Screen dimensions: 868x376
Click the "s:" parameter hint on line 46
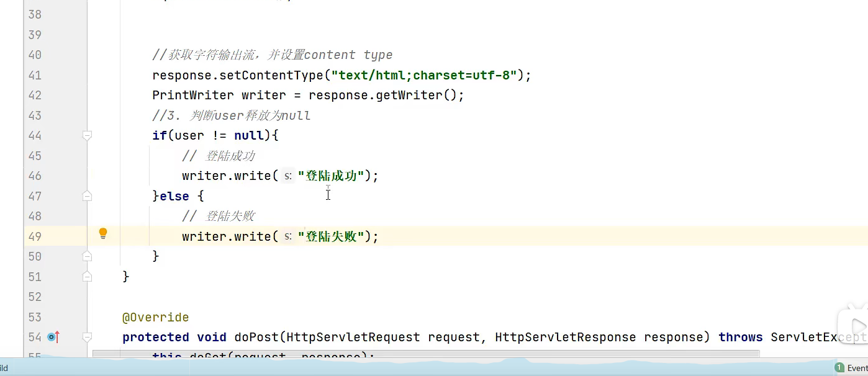287,176
